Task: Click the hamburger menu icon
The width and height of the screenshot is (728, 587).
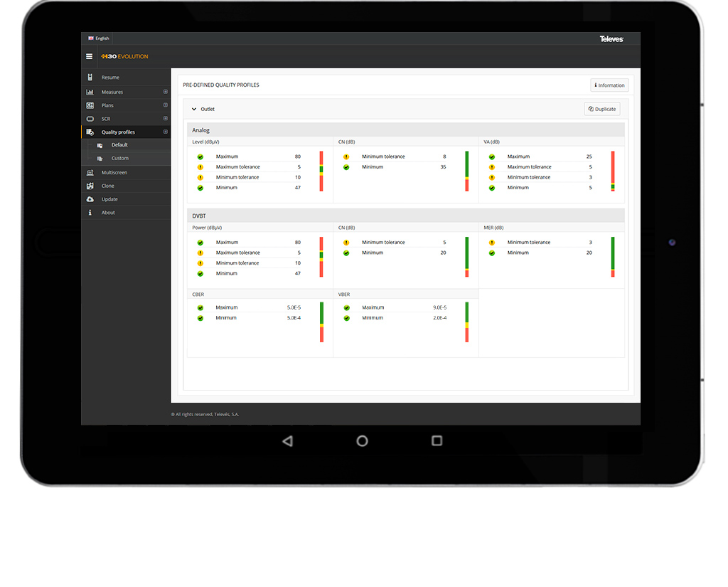Action: pyautogui.click(x=89, y=56)
